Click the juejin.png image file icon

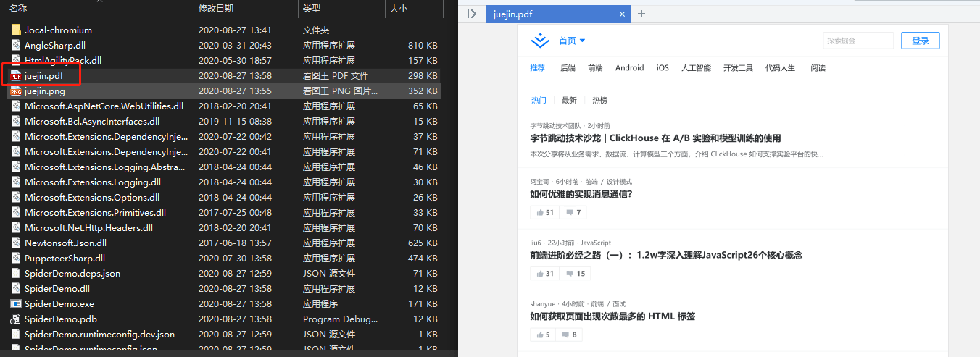click(x=16, y=91)
